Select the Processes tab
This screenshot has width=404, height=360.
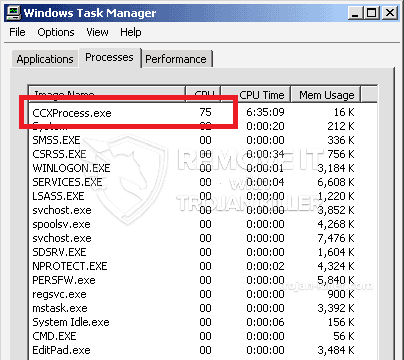pos(109,57)
